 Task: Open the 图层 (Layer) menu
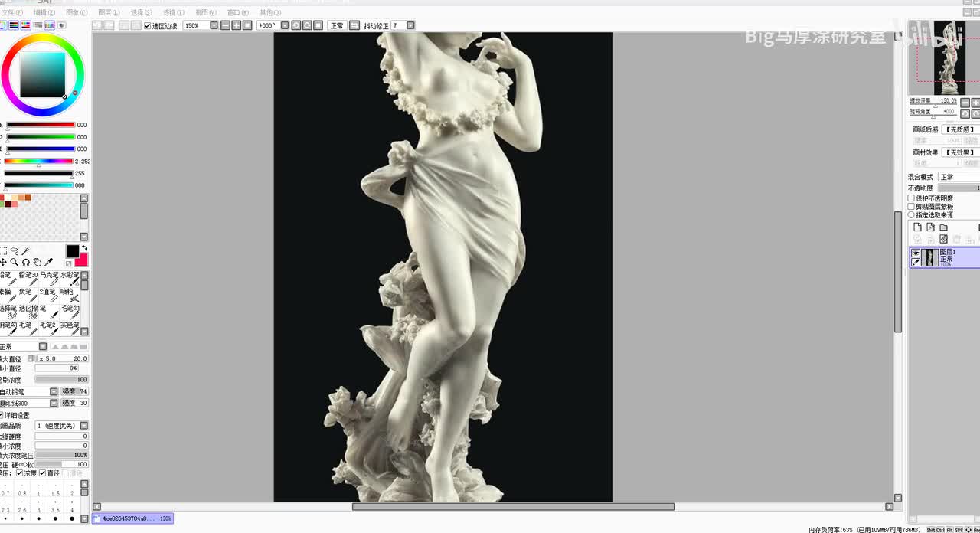[x=109, y=12]
